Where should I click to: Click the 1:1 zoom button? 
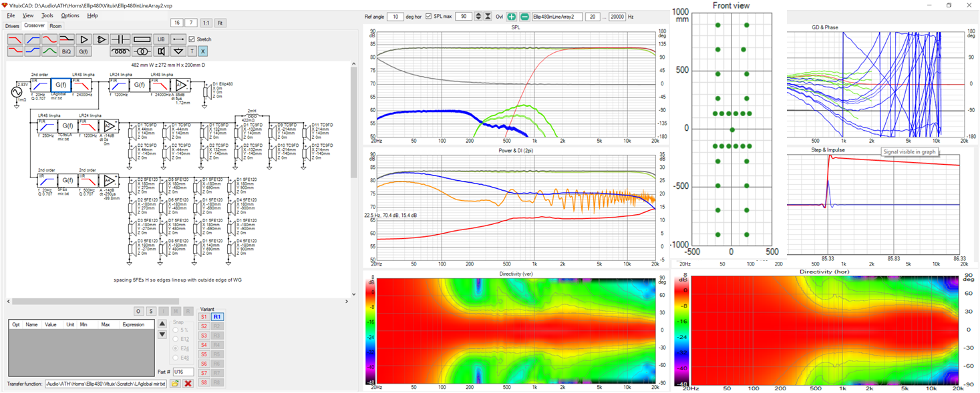(206, 23)
